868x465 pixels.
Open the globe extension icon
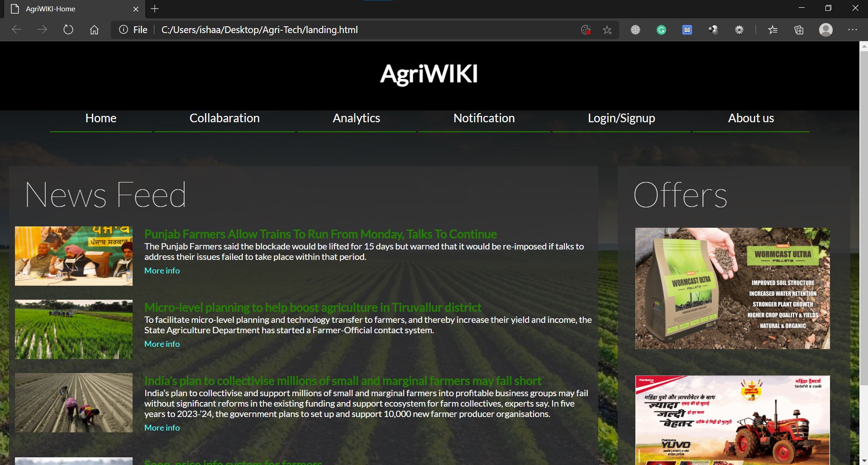[635, 30]
